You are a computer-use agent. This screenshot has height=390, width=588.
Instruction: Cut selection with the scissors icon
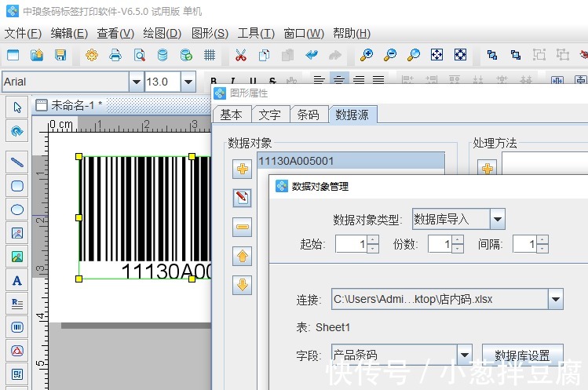[x=241, y=56]
